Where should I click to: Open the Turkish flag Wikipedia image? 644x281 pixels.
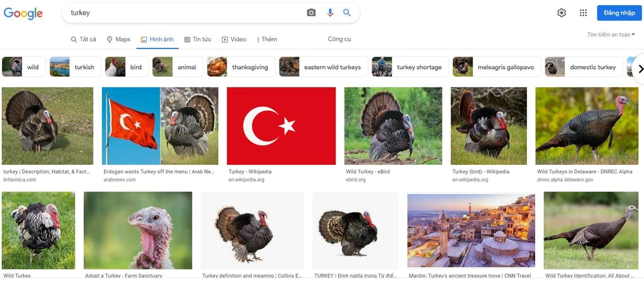(x=281, y=126)
